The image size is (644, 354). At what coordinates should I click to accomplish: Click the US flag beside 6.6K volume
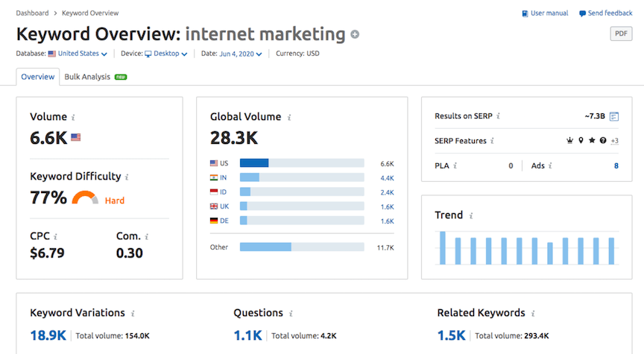click(x=75, y=137)
